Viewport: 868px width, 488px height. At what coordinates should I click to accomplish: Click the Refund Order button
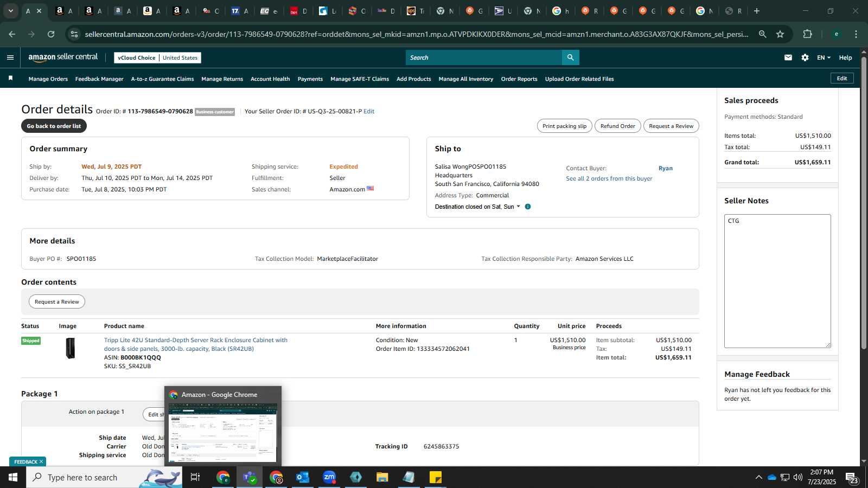617,126
